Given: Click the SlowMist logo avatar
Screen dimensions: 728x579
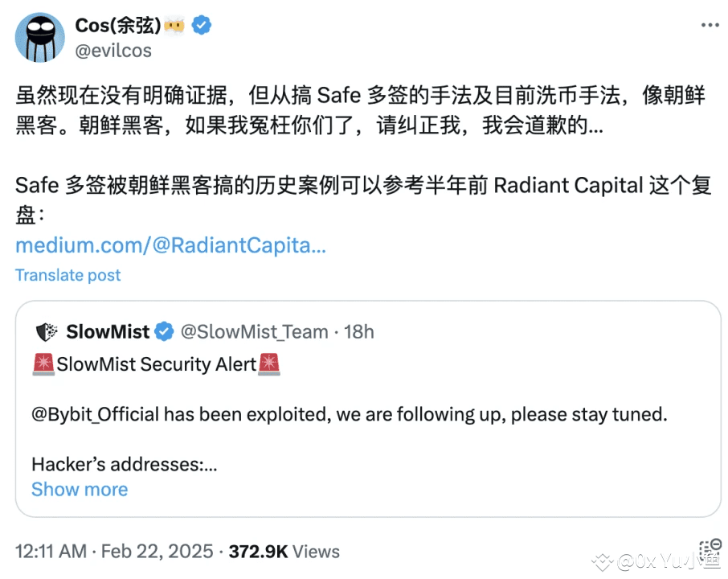Looking at the screenshot, I should [x=47, y=331].
